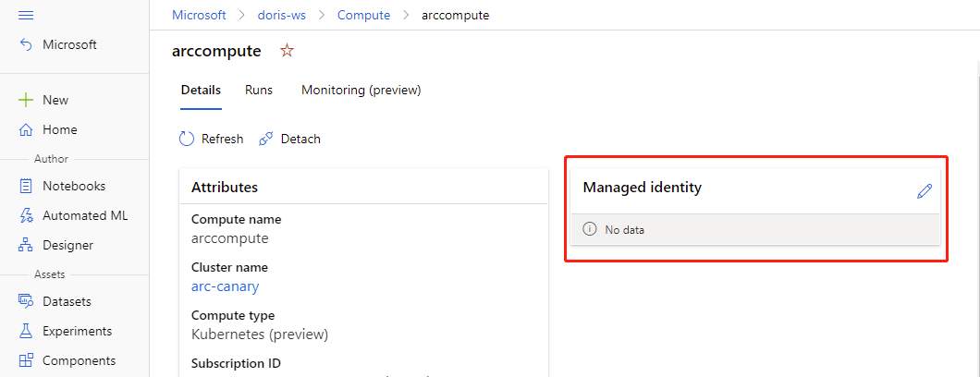Click the Detach link icon

point(265,140)
